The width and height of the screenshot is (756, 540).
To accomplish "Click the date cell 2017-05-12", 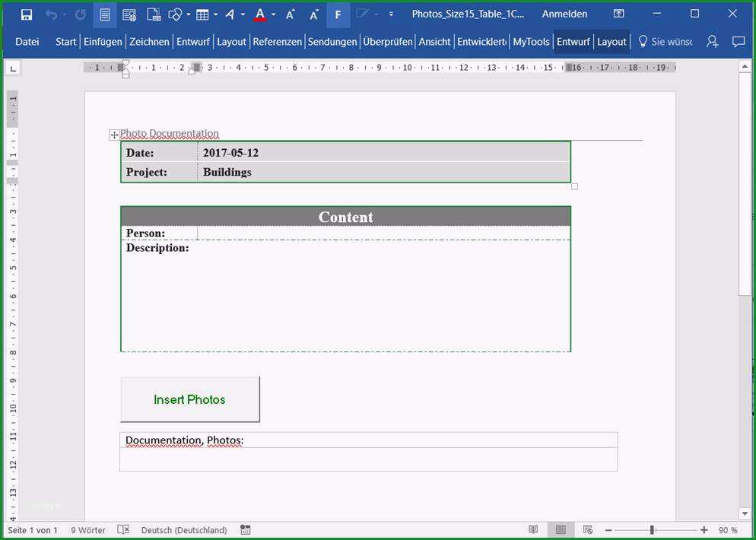I will [x=383, y=153].
